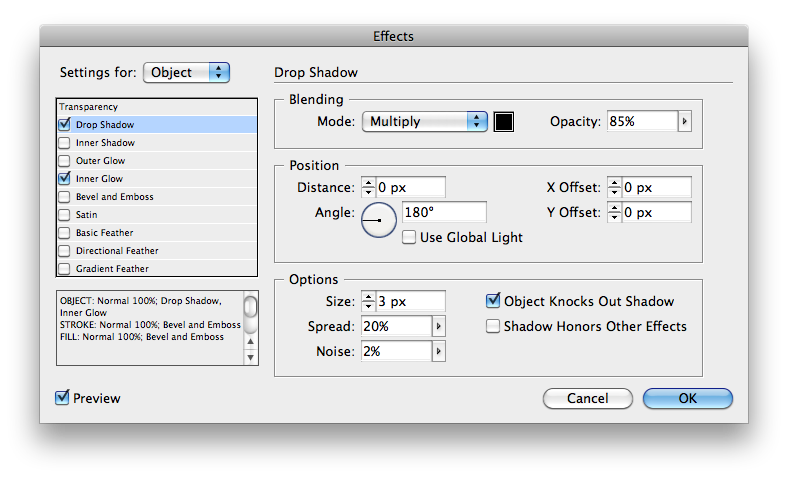Click the X Offset stepper arrows
788x478 pixels.
614,187
